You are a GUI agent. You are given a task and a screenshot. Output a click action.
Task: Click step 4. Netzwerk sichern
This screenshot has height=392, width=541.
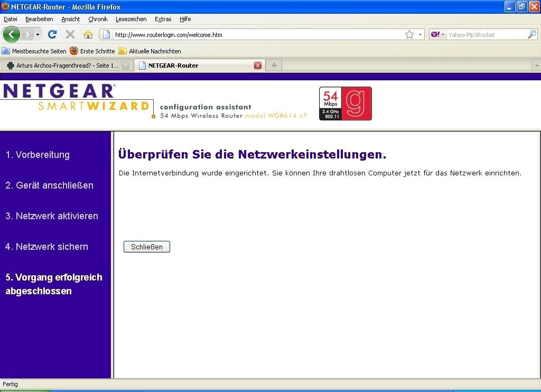46,247
